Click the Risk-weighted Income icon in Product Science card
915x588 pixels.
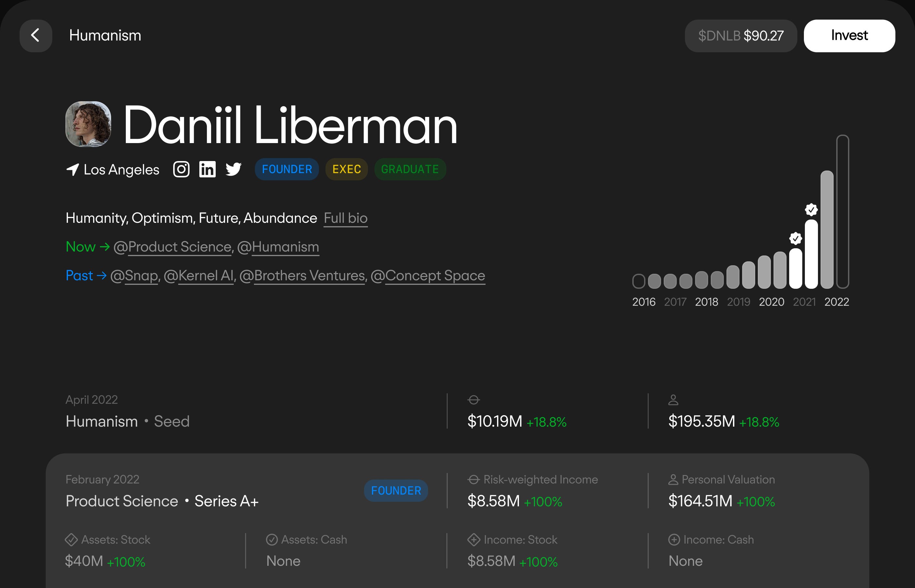pos(474,480)
